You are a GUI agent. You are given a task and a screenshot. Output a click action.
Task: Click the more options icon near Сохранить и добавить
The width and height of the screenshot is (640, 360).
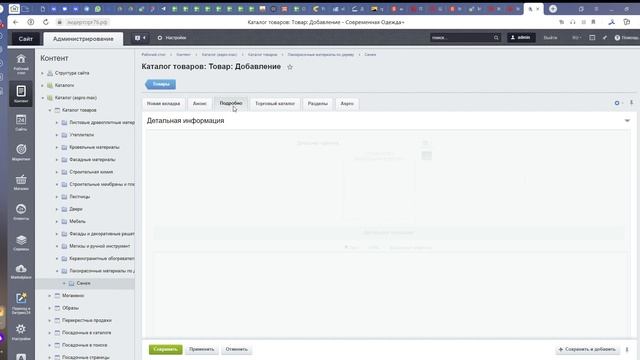coord(627,349)
